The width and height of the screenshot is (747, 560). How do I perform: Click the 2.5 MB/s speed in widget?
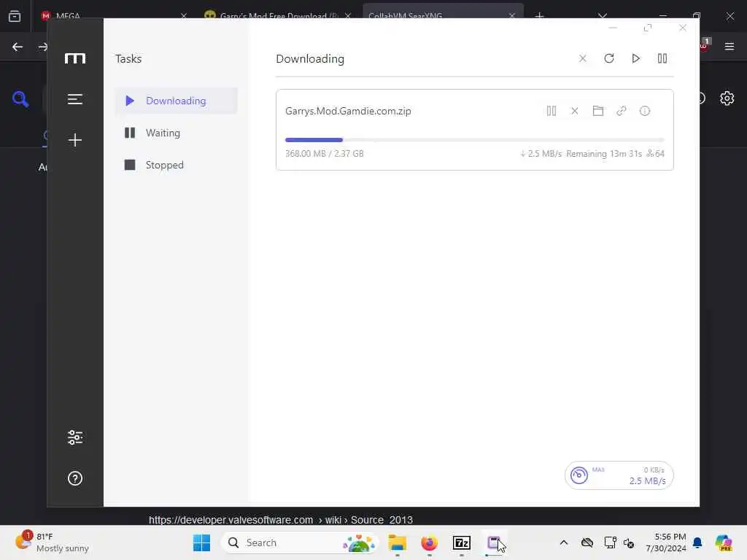[648, 481]
